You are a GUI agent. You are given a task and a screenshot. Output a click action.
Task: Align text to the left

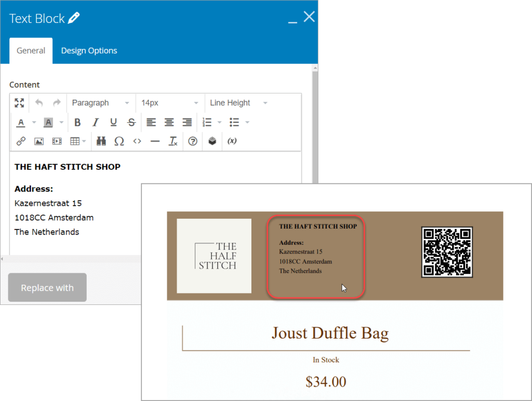pyautogui.click(x=151, y=123)
